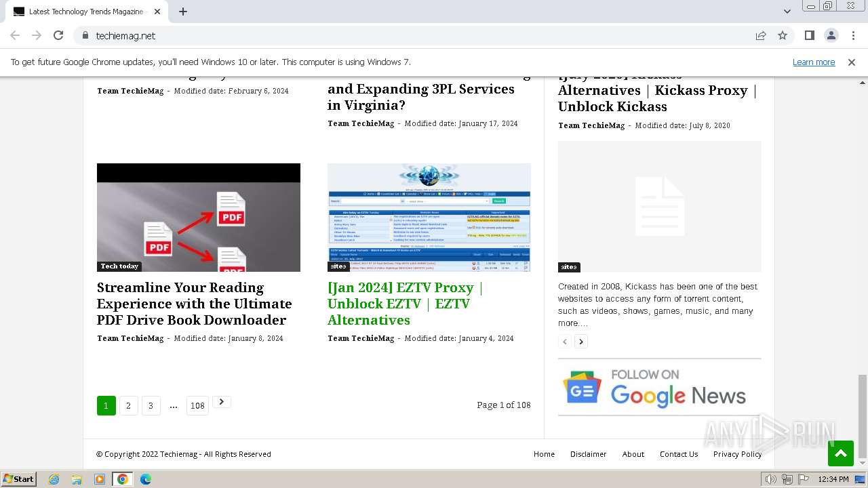Image resolution: width=868 pixels, height=488 pixels.
Task: Open Home footer link
Action: pyautogui.click(x=544, y=454)
